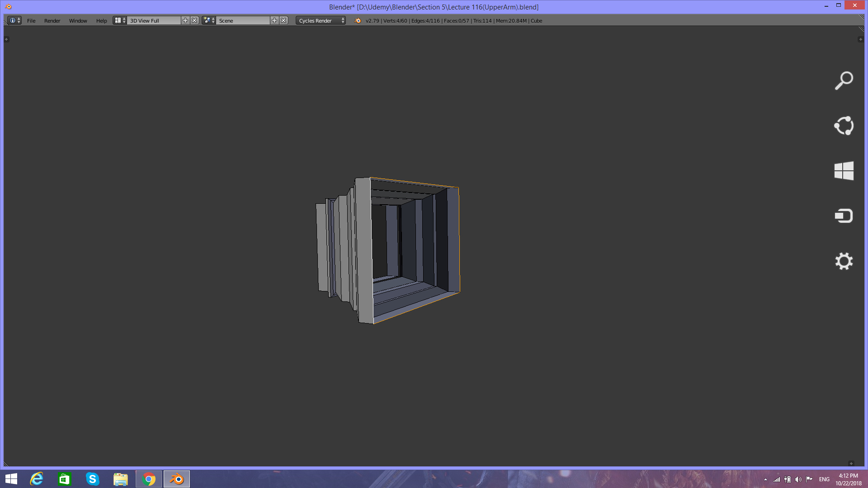Click the Cube object name in stats

coord(537,21)
